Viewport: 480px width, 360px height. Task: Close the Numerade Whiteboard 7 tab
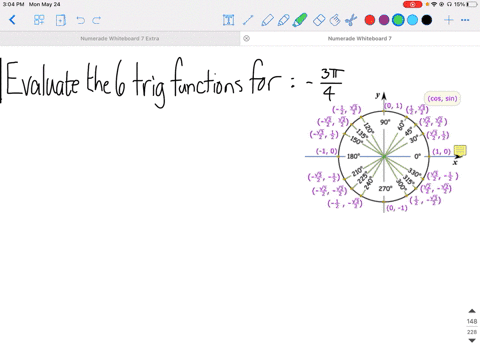tap(246, 38)
